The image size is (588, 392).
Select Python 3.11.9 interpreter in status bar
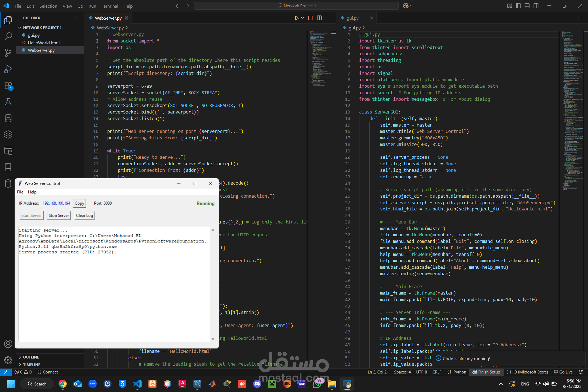click(527, 372)
